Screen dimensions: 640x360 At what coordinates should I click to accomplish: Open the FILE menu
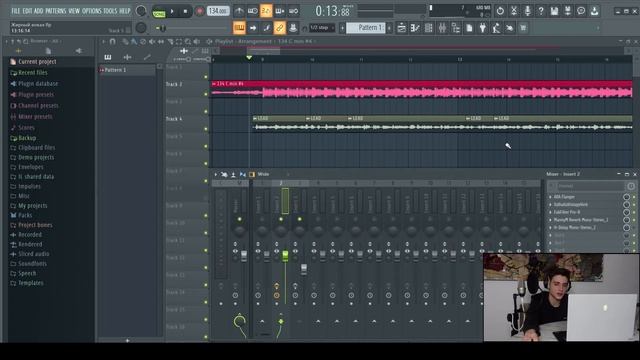click(16, 11)
